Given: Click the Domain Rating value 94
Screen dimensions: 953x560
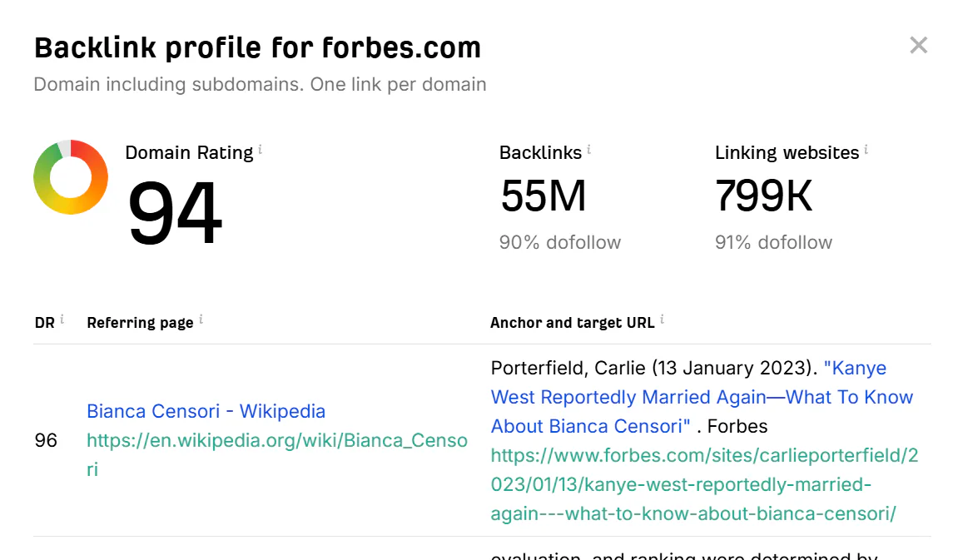Looking at the screenshot, I should click(x=175, y=213).
